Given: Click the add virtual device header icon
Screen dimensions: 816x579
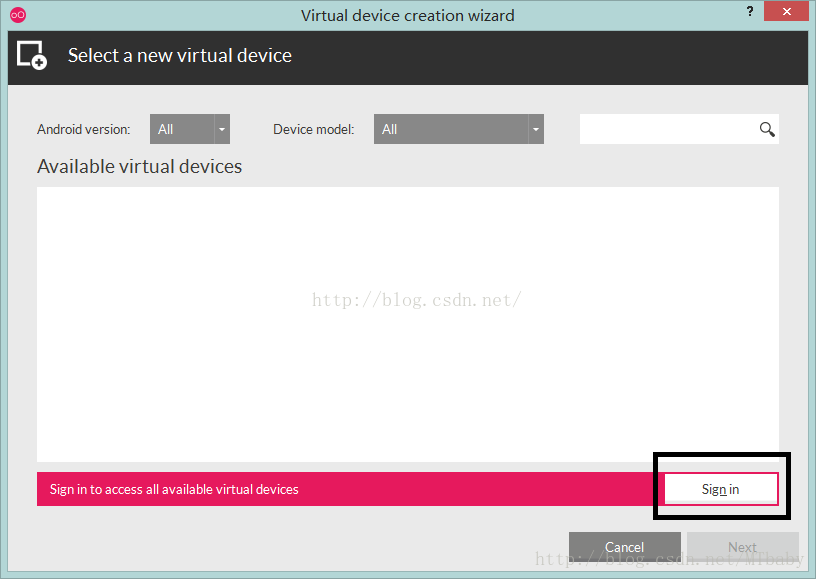Looking at the screenshot, I should coord(32,55).
